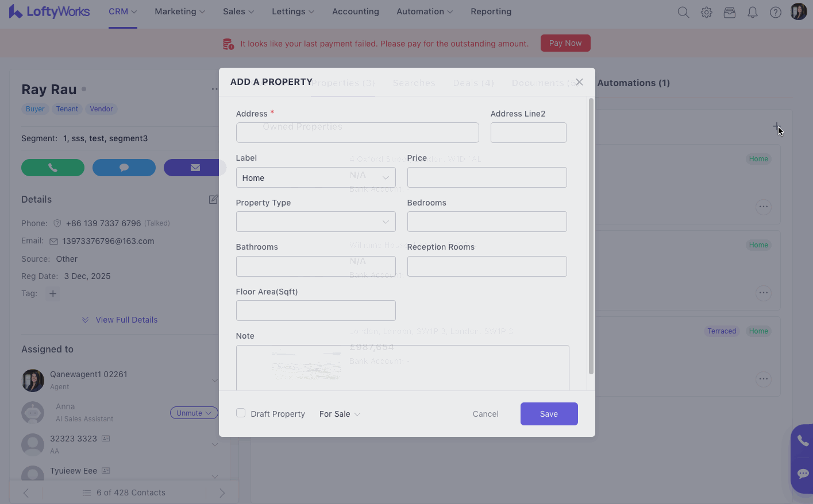Switch to the Automations (1) tab

(633, 83)
